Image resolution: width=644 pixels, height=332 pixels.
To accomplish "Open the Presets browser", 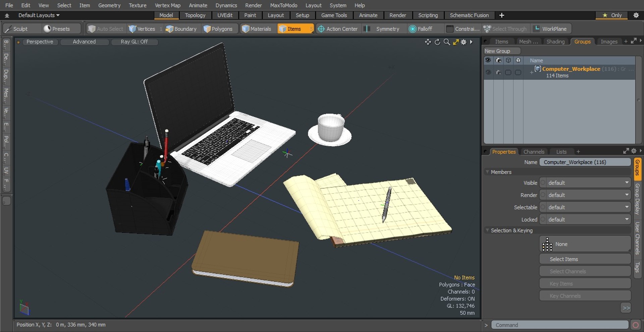I will (x=61, y=29).
